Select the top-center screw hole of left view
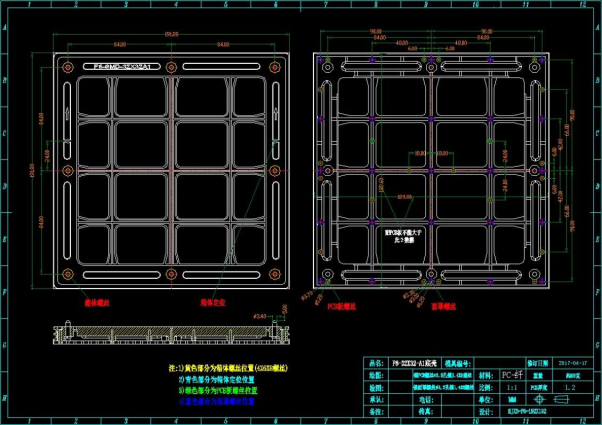Screen dimensions: 602x425 click(172, 67)
